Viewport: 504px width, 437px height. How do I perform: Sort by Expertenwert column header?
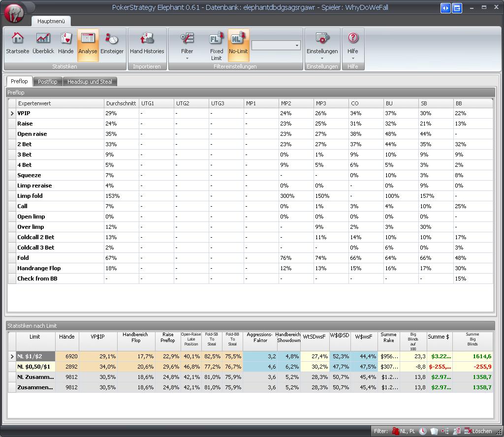coord(60,103)
